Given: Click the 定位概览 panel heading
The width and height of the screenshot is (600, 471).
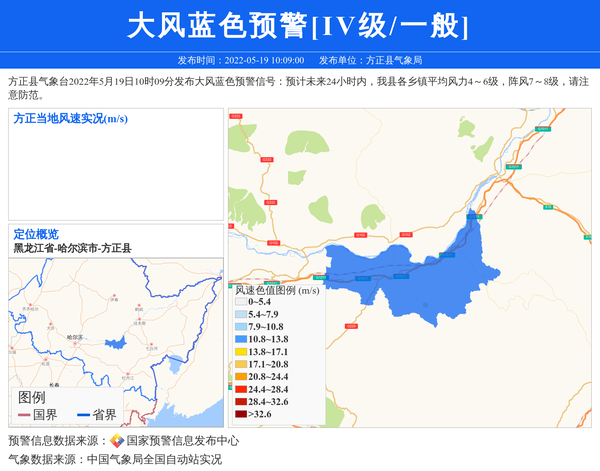Looking at the screenshot, I should (36, 234).
